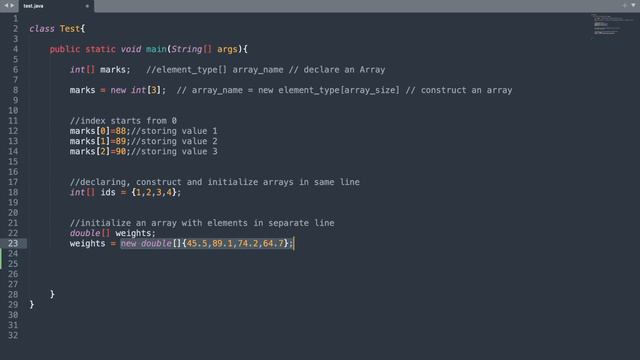Click the highlighted 'new double' text on line 23
640x360 pixels.
click(146, 243)
